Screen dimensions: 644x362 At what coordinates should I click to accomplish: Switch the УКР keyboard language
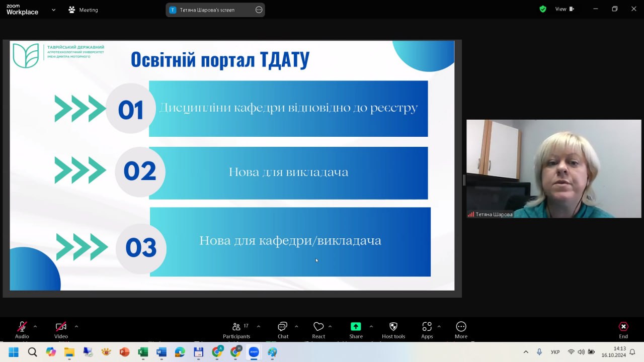click(555, 352)
